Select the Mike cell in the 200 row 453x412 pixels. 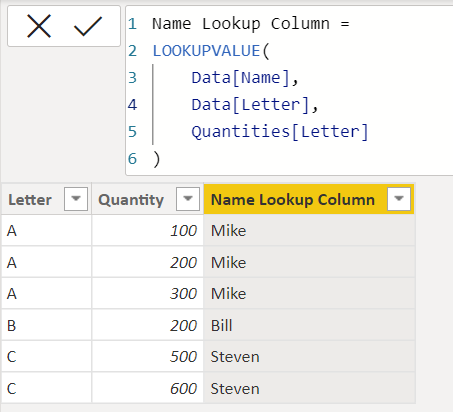point(309,262)
